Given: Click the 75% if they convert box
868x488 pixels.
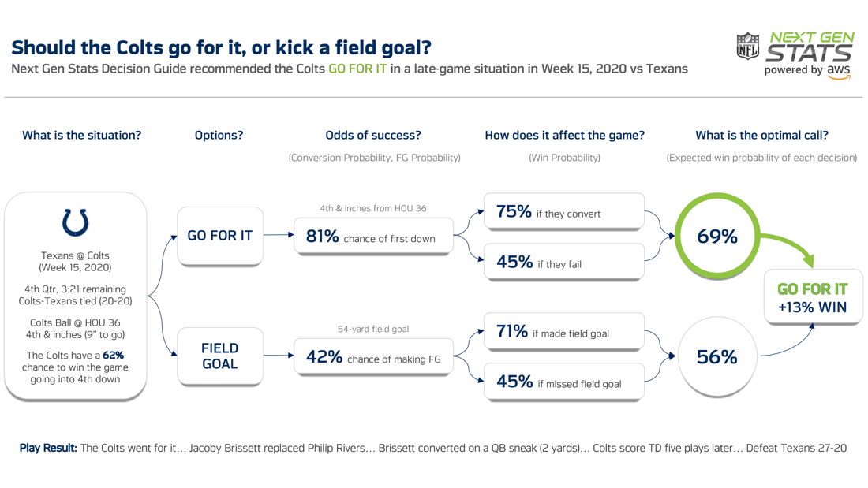Looking at the screenshot, I should pos(563,212).
